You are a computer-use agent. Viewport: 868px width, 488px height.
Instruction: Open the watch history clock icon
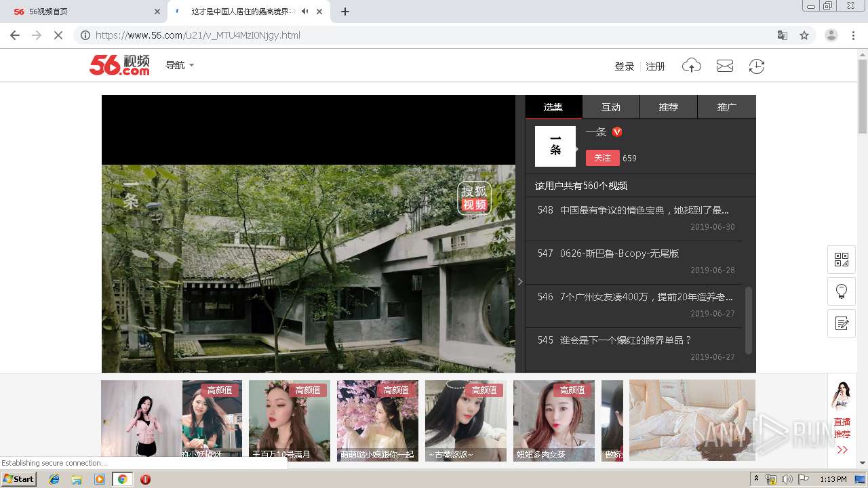pyautogui.click(x=757, y=66)
